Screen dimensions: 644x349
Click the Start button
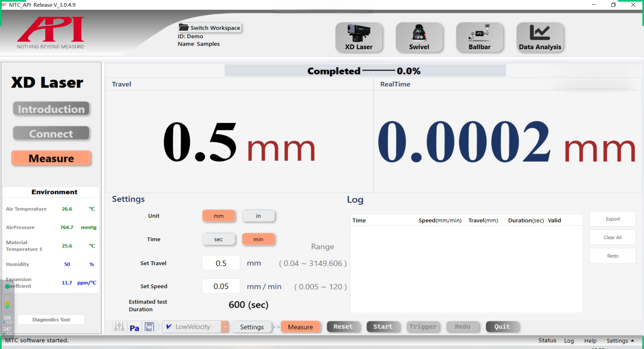(x=383, y=327)
